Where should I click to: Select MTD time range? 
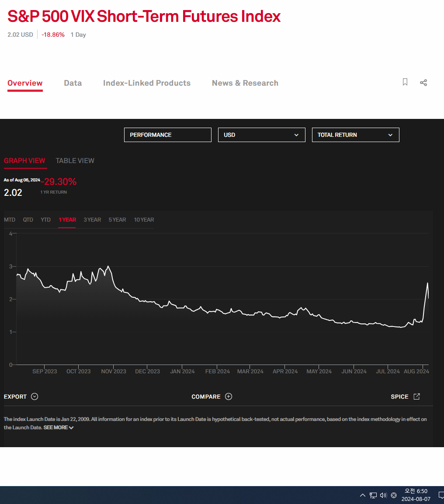point(10,219)
